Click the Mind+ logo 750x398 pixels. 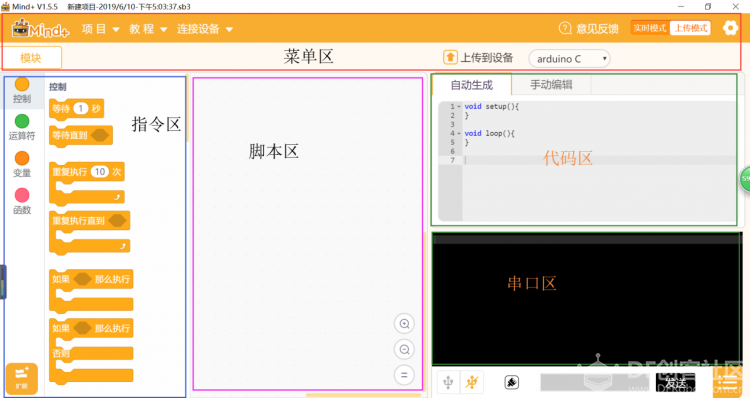click(x=41, y=29)
